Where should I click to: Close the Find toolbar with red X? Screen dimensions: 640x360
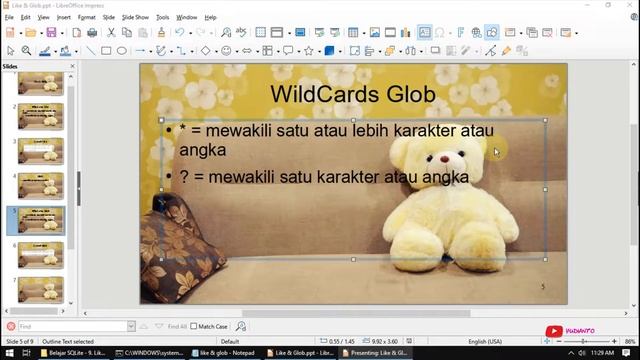[11, 326]
